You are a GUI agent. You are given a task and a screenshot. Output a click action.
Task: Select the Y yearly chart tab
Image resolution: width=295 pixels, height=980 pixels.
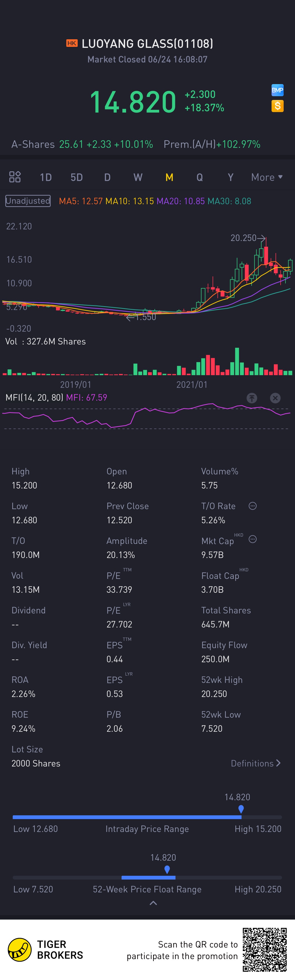(230, 177)
